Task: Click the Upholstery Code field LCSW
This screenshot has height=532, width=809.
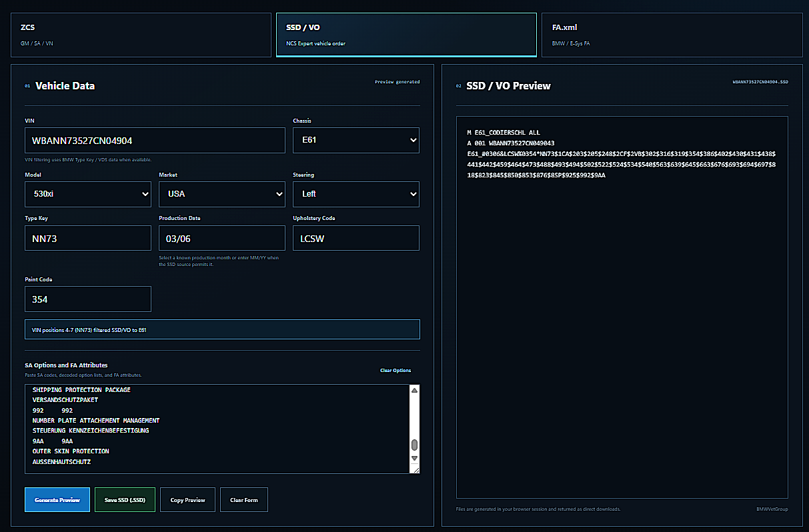Action: point(356,238)
